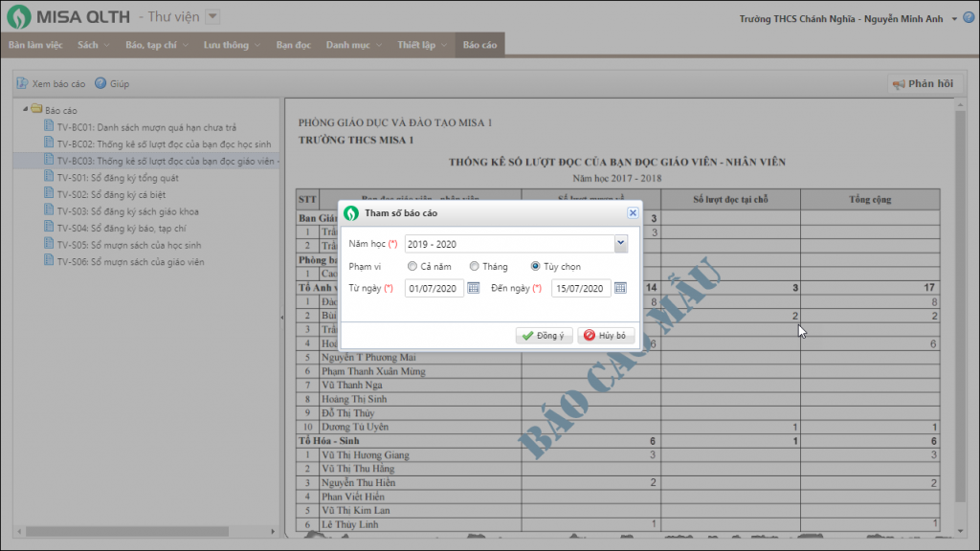
Task: Select TV-S03: Sổ đăng ký sách giáo khoa
Action: (127, 211)
